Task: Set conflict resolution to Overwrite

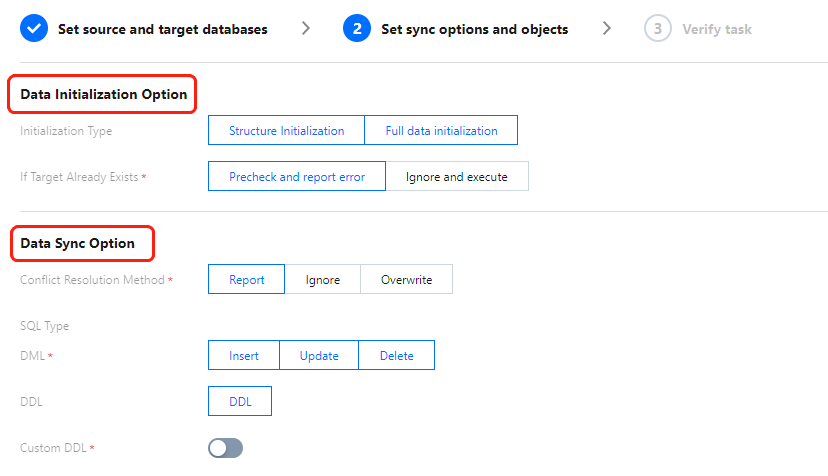Action: tap(406, 280)
